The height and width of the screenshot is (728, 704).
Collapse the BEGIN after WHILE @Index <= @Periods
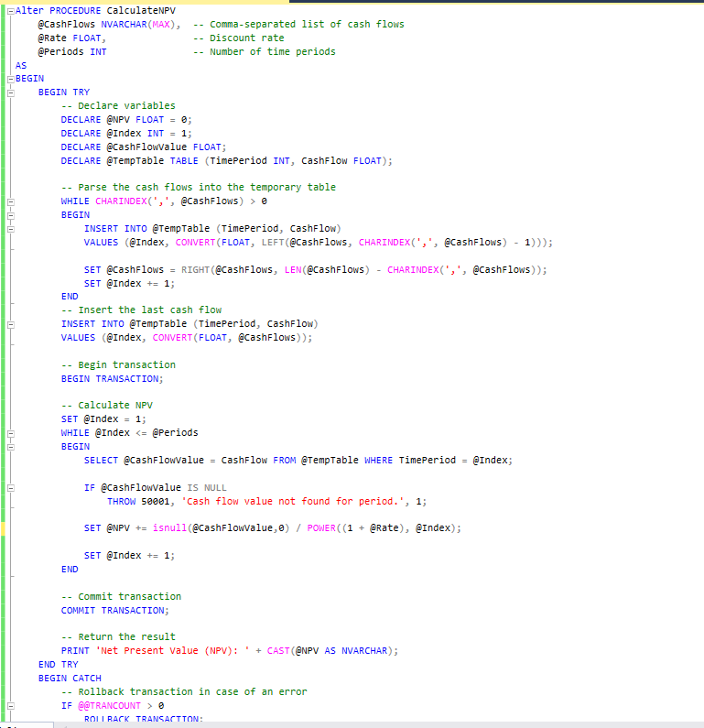(11, 447)
